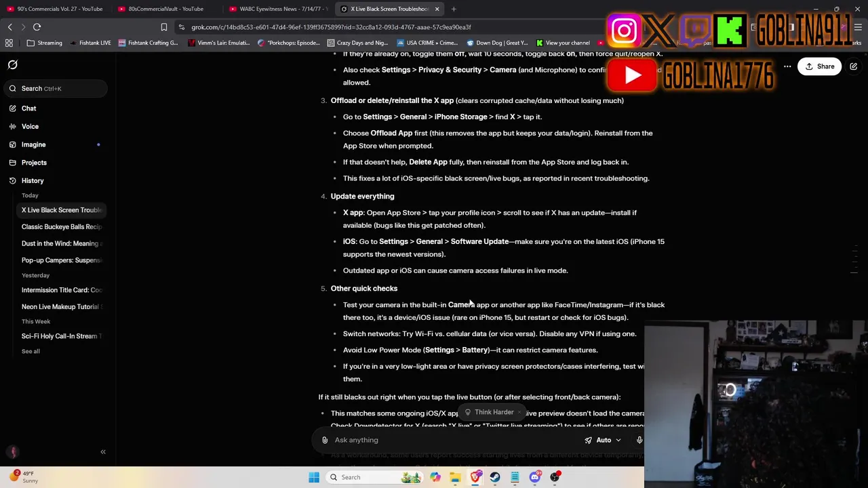Open the Windows Start menu
This screenshot has height=488, width=868.
[x=314, y=477]
